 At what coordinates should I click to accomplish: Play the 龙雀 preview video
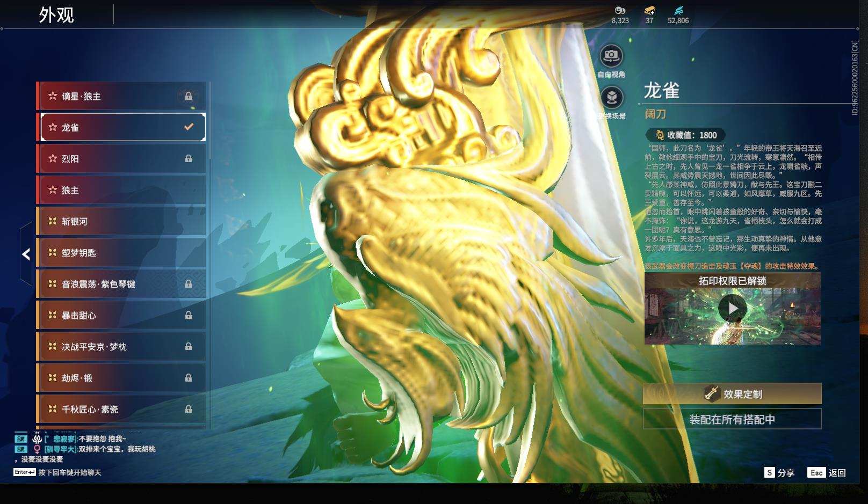(733, 308)
